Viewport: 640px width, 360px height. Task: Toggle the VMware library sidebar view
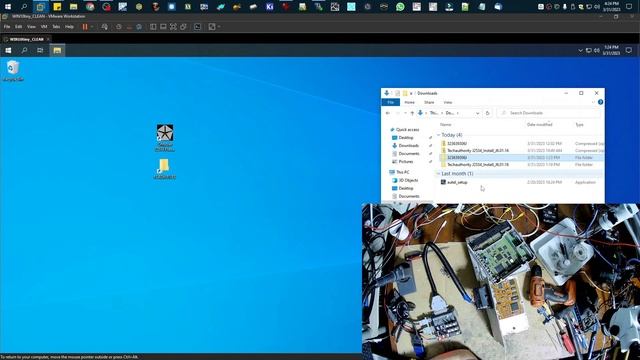pyautogui.click(x=153, y=27)
